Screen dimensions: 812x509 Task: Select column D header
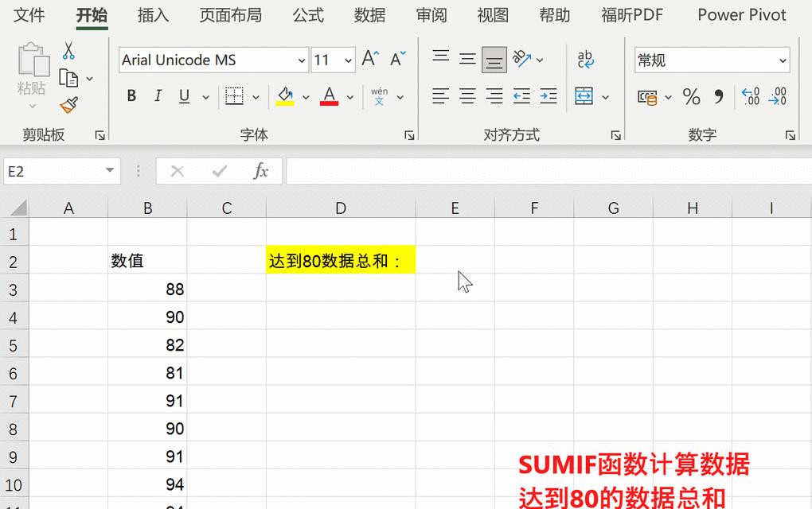click(341, 208)
